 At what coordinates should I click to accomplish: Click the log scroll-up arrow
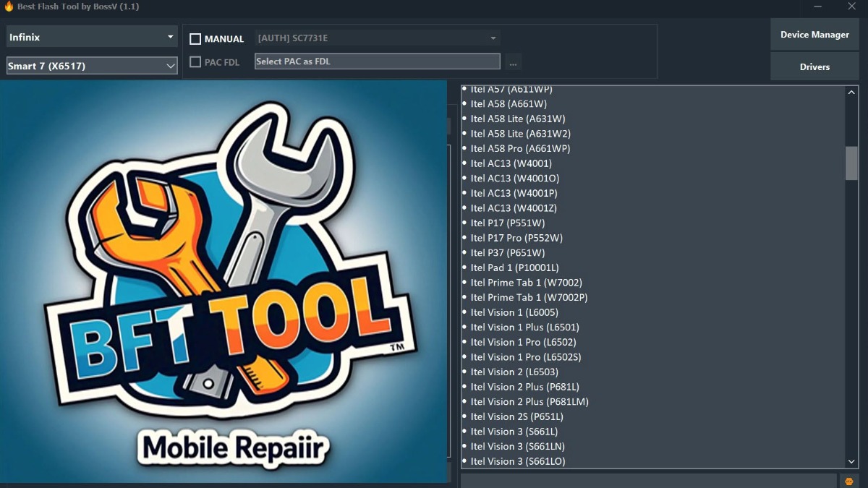point(852,93)
